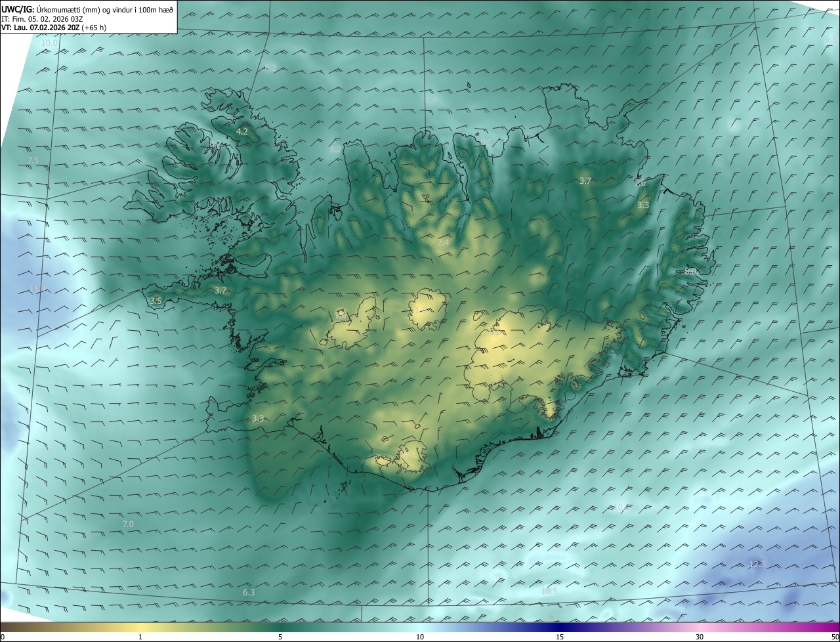Image resolution: width=840 pixels, height=642 pixels.
Task: Click the "0" tick label on the color scale
Action: (3, 637)
